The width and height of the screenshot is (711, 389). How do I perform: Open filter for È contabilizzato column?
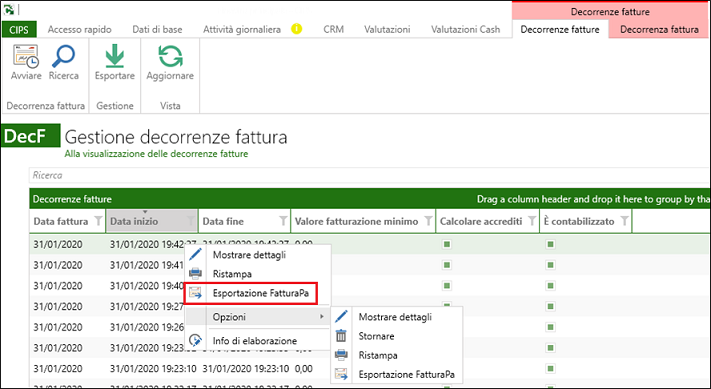[x=624, y=221]
